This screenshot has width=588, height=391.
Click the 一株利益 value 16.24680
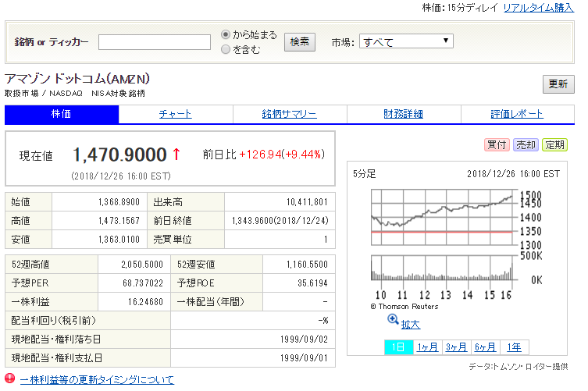tap(145, 302)
